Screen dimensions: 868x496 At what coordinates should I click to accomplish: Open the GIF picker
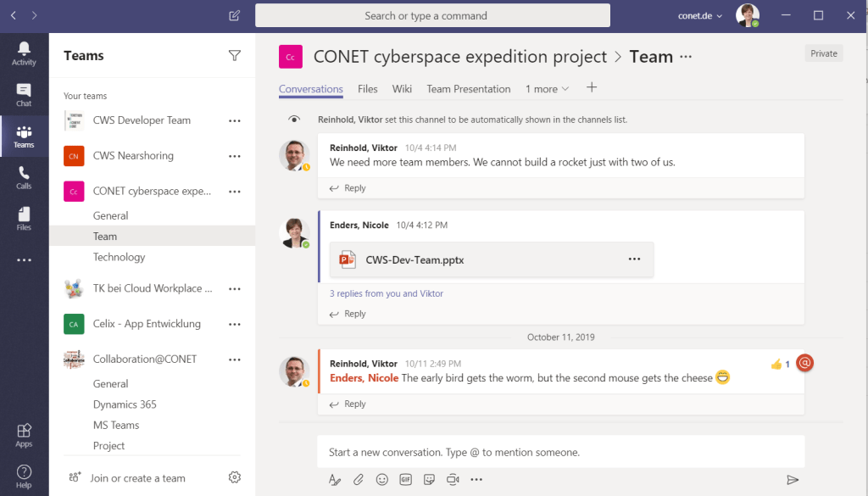[x=405, y=479]
